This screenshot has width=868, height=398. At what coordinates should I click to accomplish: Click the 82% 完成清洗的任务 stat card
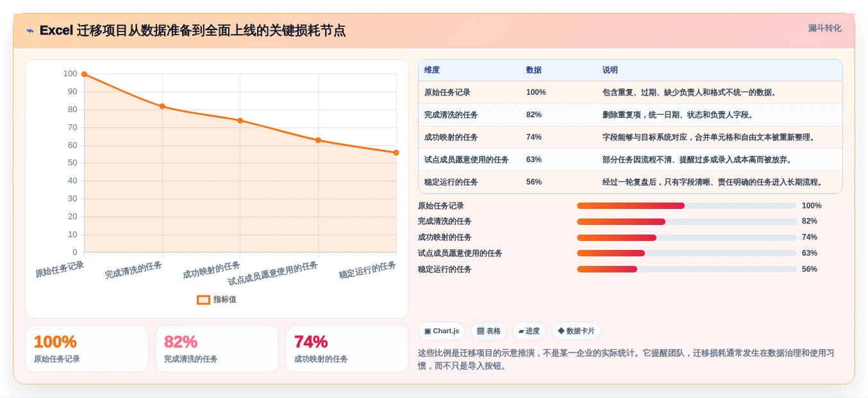point(217,349)
